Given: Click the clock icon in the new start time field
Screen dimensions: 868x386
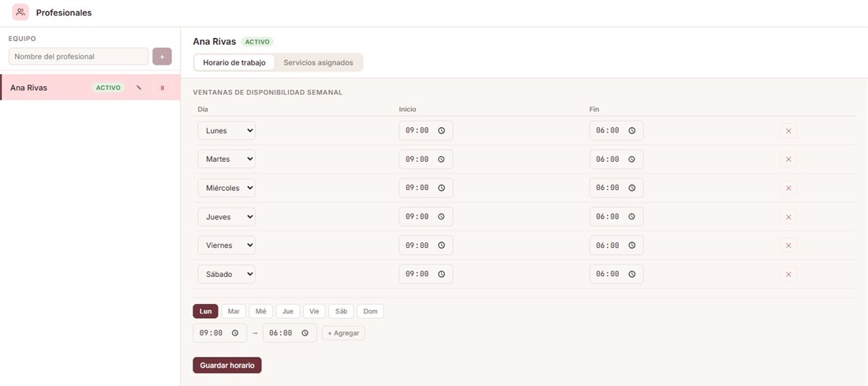Looking at the screenshot, I should tap(235, 333).
